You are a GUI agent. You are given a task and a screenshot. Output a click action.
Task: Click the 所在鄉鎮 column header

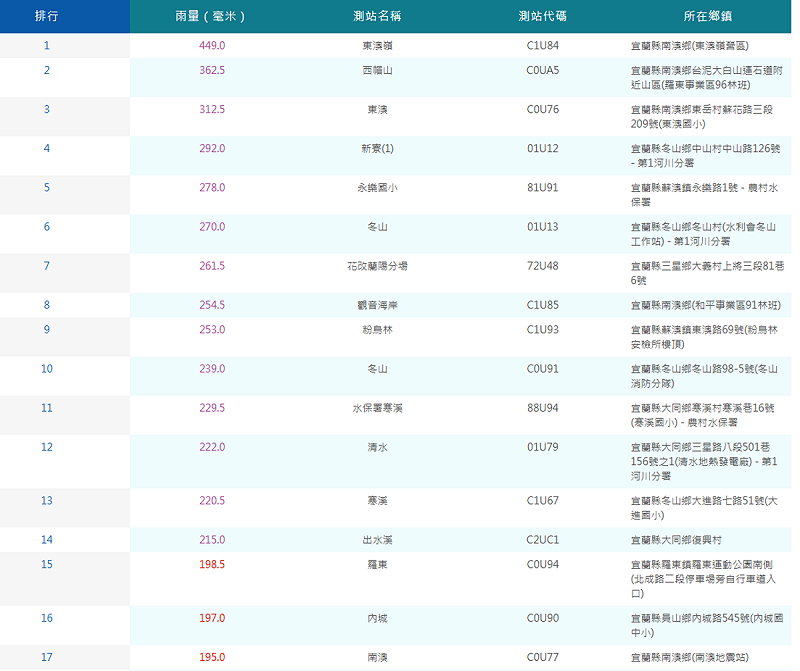tap(708, 17)
